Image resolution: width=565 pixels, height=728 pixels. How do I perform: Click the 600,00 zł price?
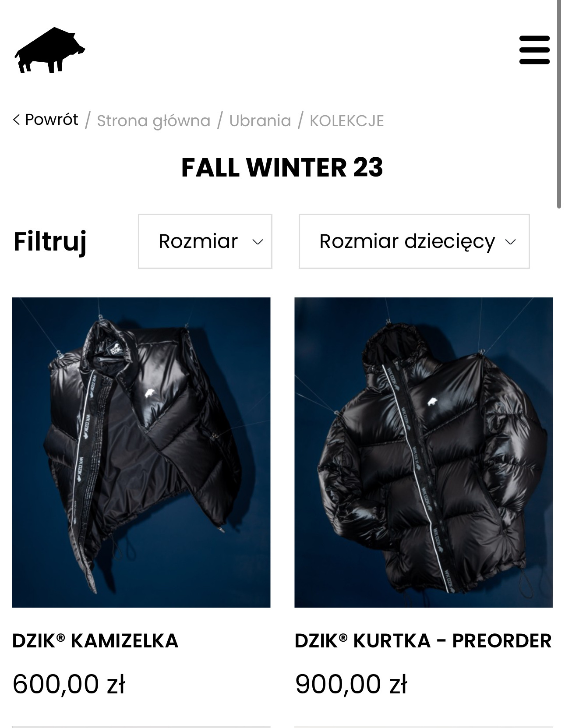click(x=69, y=684)
